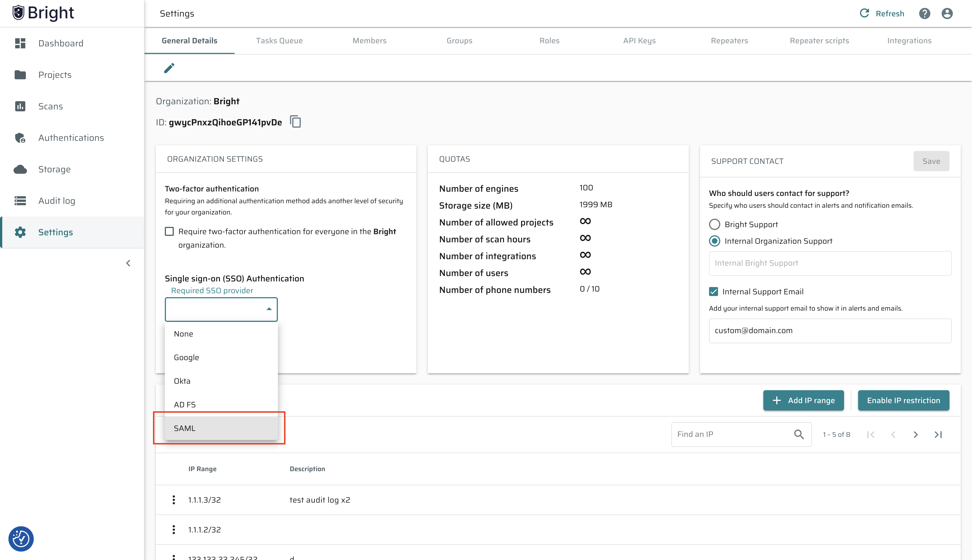Open row menu for 1.1.1.3/32

174,500
